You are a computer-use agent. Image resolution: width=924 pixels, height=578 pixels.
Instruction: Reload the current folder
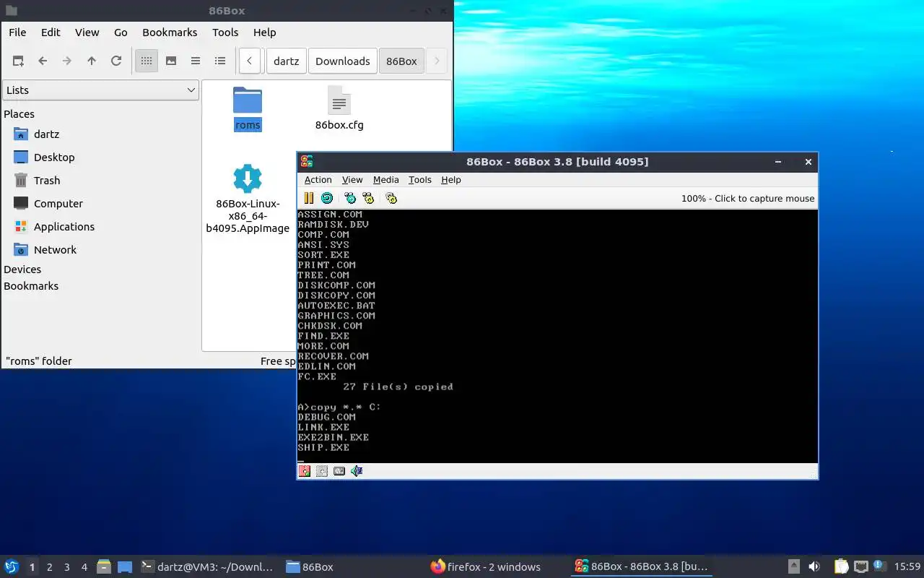[x=116, y=61]
